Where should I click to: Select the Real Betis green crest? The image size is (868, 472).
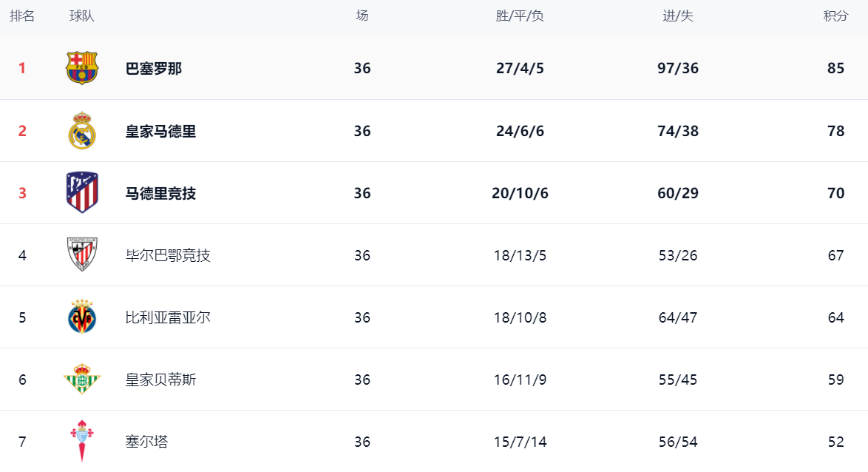pos(82,379)
